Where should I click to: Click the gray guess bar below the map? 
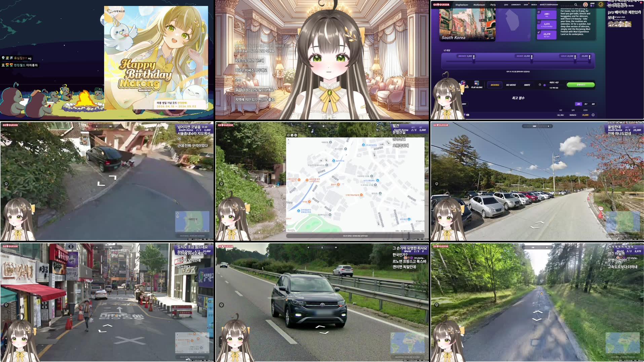coord(355,236)
